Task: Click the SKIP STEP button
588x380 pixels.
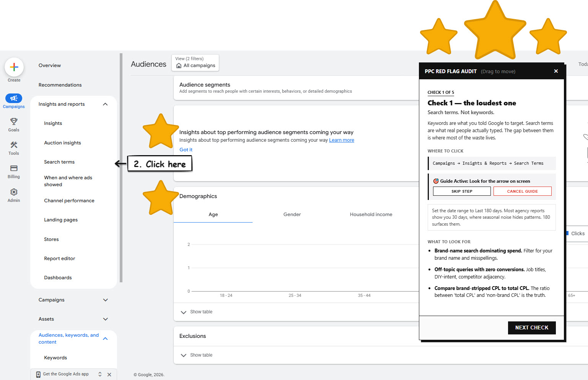Action: [462, 191]
